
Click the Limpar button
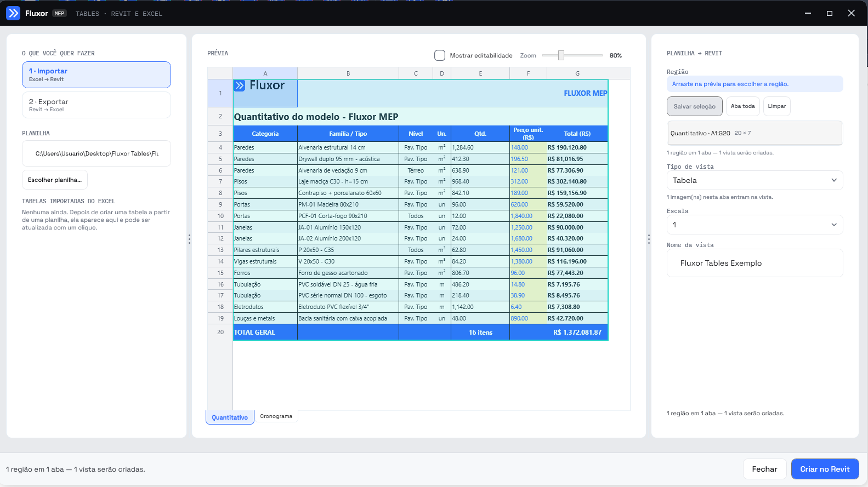[777, 106]
